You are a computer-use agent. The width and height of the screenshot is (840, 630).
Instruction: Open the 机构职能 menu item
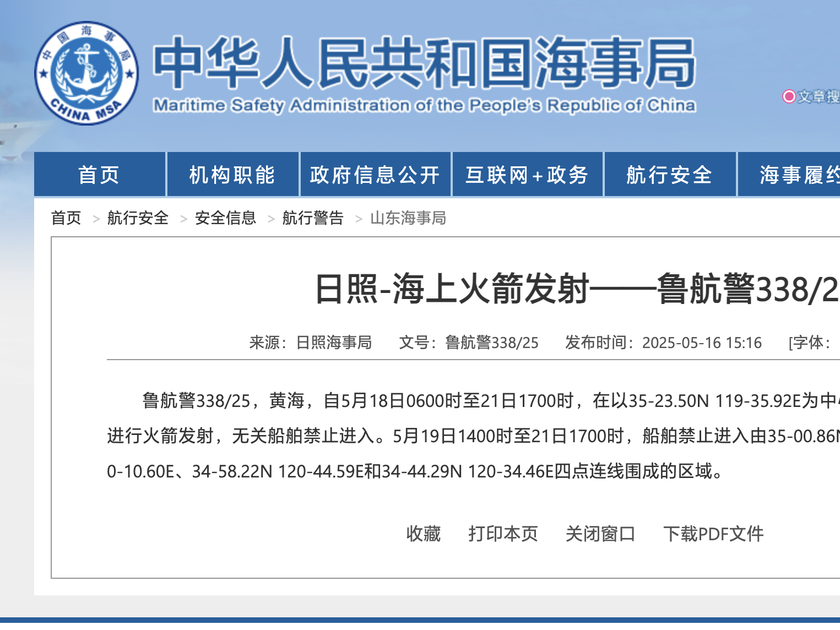click(x=232, y=175)
